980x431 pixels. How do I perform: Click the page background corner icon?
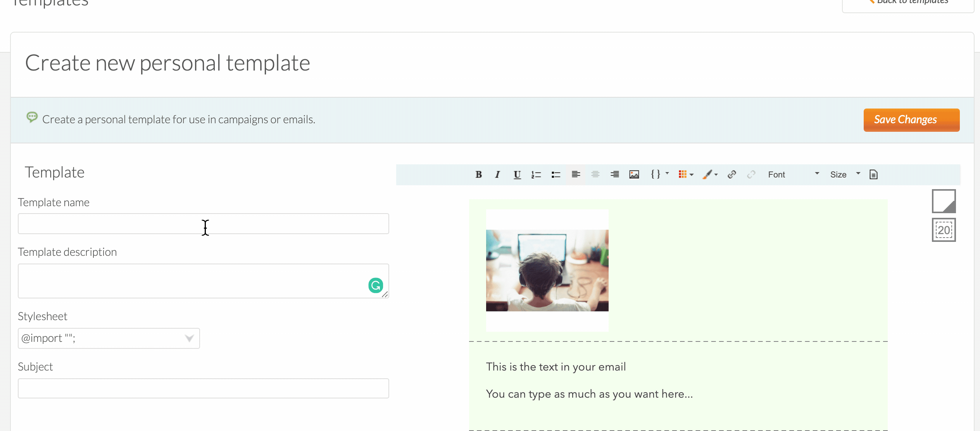coord(944,201)
